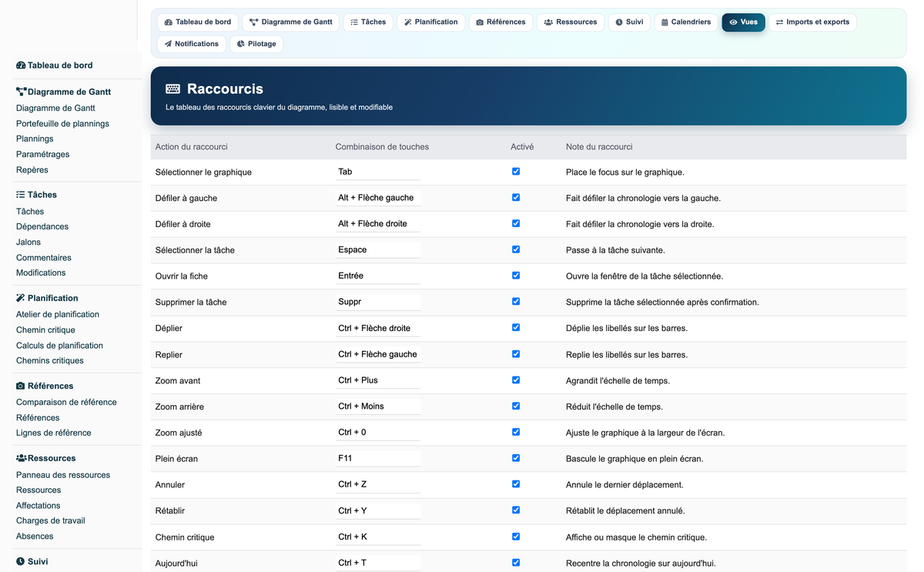Open the Références sidebar section heading
The height and width of the screenshot is (572, 924).
coord(45,386)
